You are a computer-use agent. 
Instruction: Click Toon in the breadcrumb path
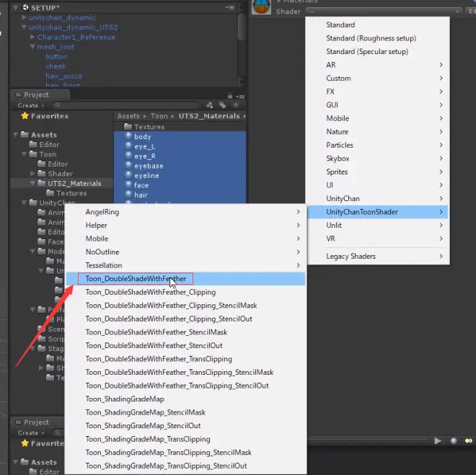point(159,116)
